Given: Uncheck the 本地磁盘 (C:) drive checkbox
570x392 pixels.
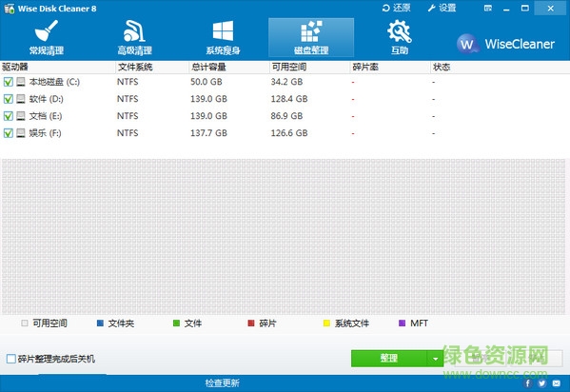Looking at the screenshot, I should coord(8,82).
